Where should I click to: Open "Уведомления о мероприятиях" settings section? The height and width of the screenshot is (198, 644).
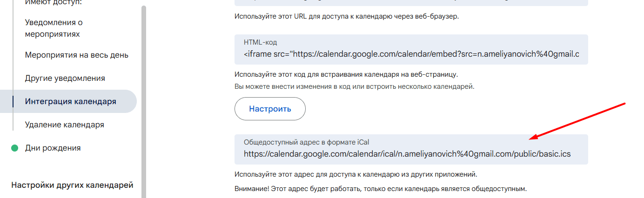54,28
